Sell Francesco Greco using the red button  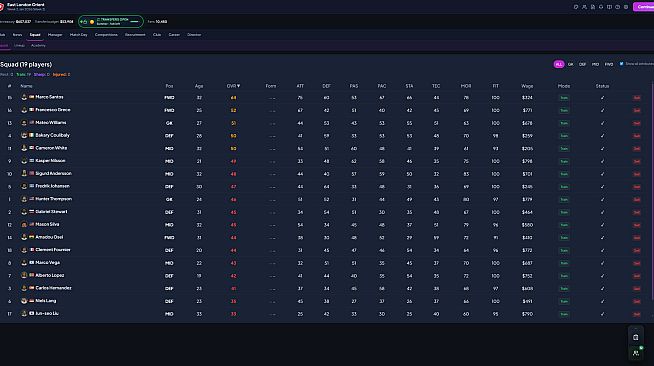click(x=636, y=110)
